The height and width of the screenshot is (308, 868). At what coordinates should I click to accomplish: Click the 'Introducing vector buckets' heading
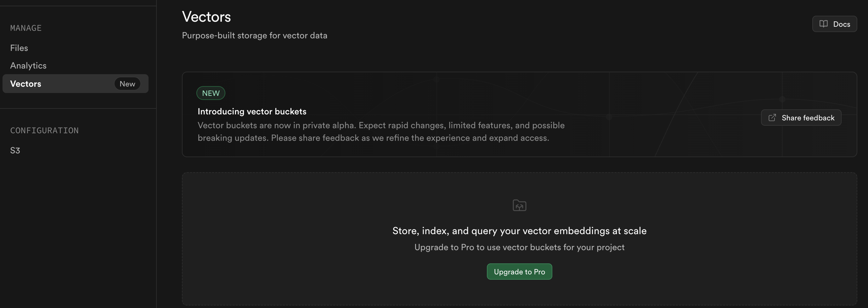252,112
